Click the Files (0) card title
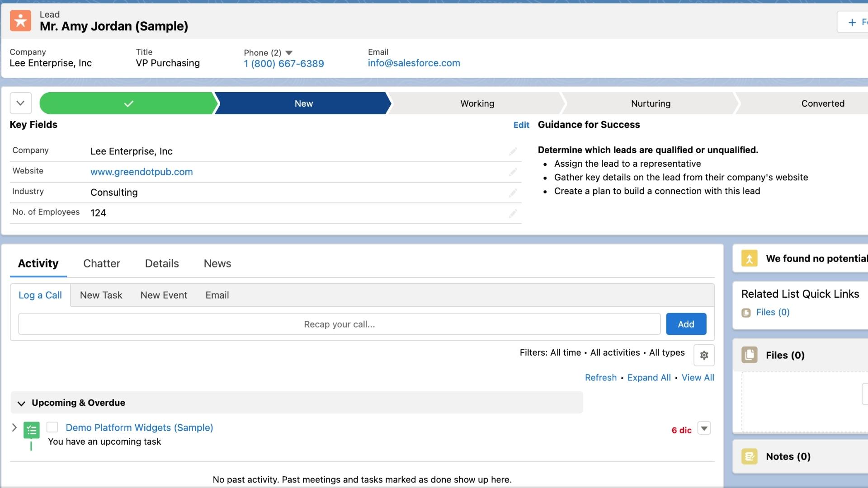Image resolution: width=868 pixels, height=488 pixels. click(x=785, y=355)
